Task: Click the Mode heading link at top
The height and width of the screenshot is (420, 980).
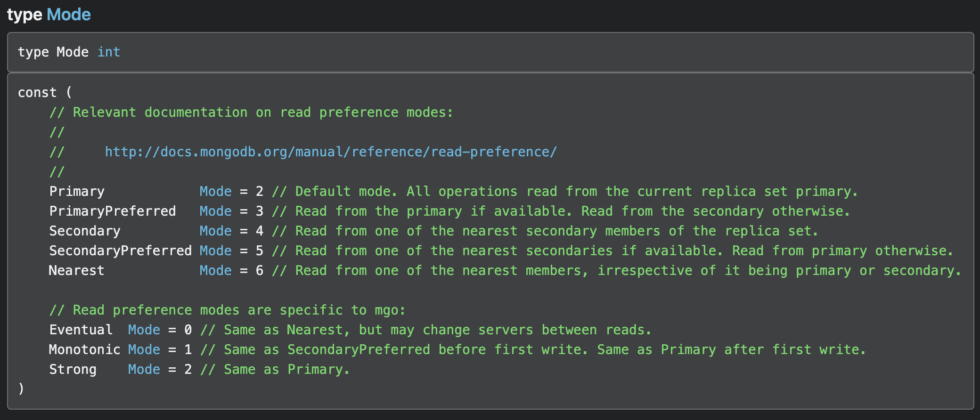Action: click(69, 15)
